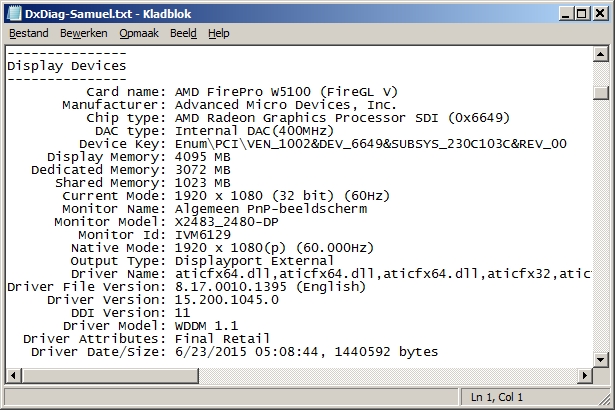Click Driver Attributes 'Final Retail'
615x410 pixels.
pyautogui.click(x=222, y=339)
